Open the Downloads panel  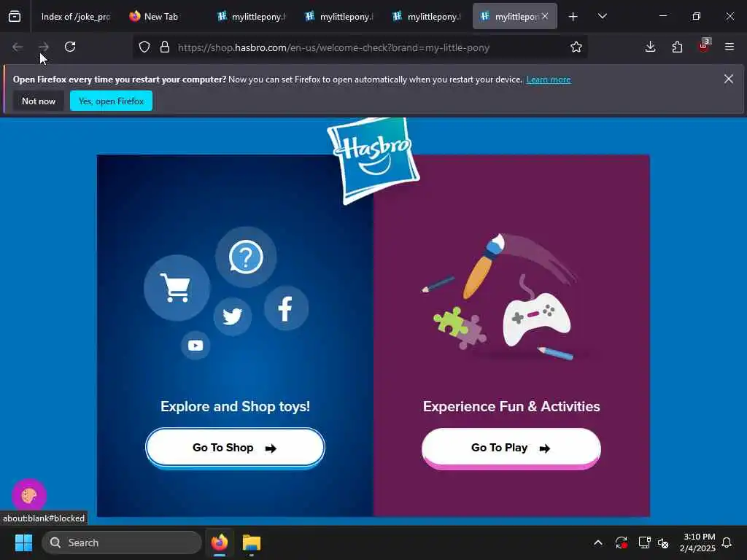click(x=650, y=47)
